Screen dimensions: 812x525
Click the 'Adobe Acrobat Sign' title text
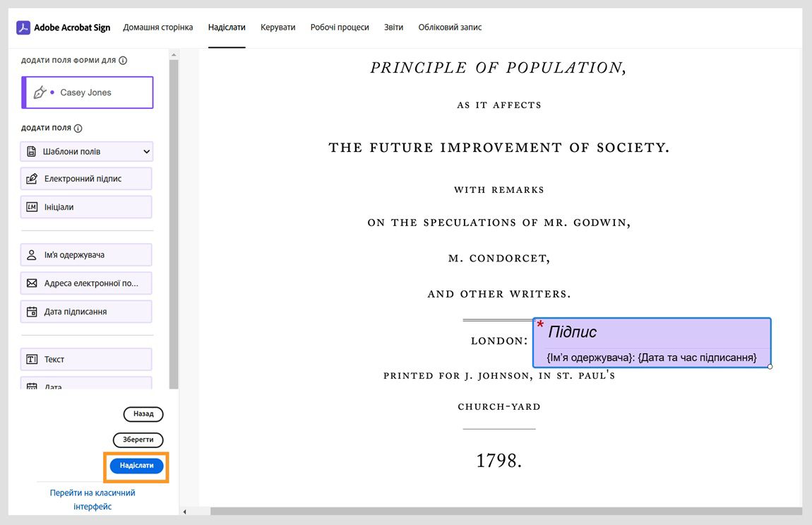point(72,28)
